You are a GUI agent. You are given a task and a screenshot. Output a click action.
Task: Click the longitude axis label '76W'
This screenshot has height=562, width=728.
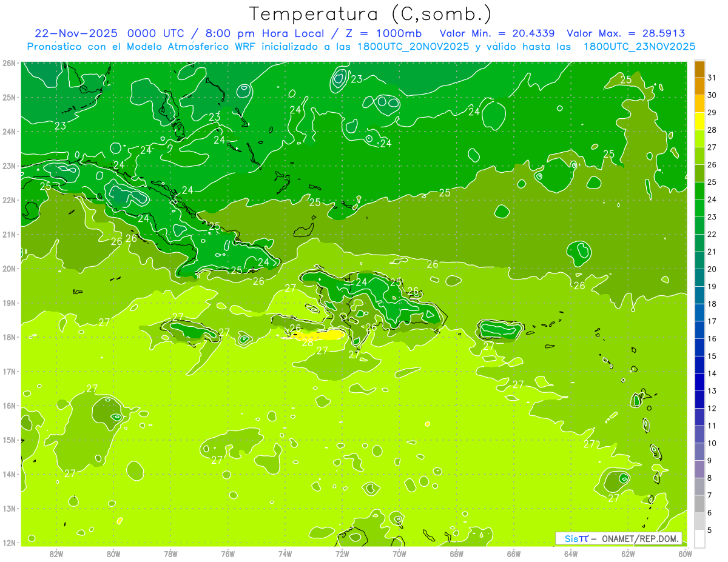pyautogui.click(x=227, y=554)
